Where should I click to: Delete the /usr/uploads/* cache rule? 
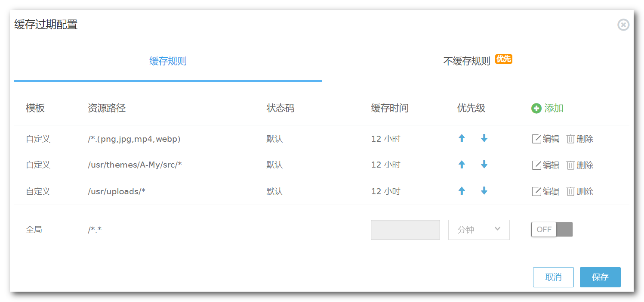click(x=579, y=191)
